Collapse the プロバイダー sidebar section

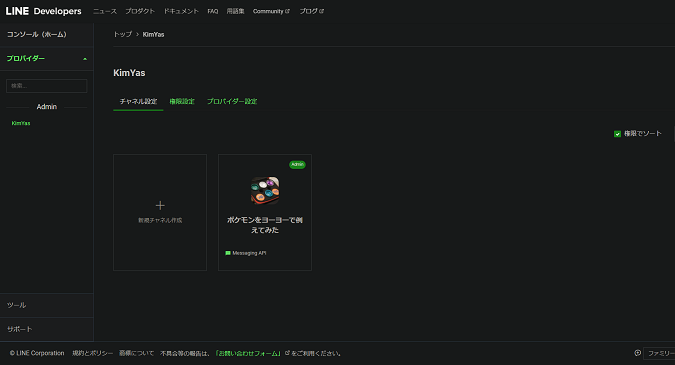point(85,59)
